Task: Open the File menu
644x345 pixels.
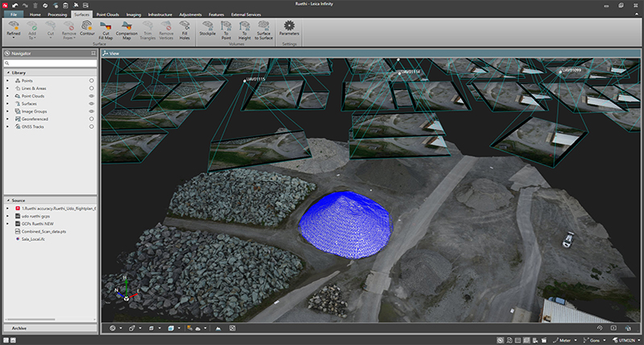Action: click(x=14, y=15)
